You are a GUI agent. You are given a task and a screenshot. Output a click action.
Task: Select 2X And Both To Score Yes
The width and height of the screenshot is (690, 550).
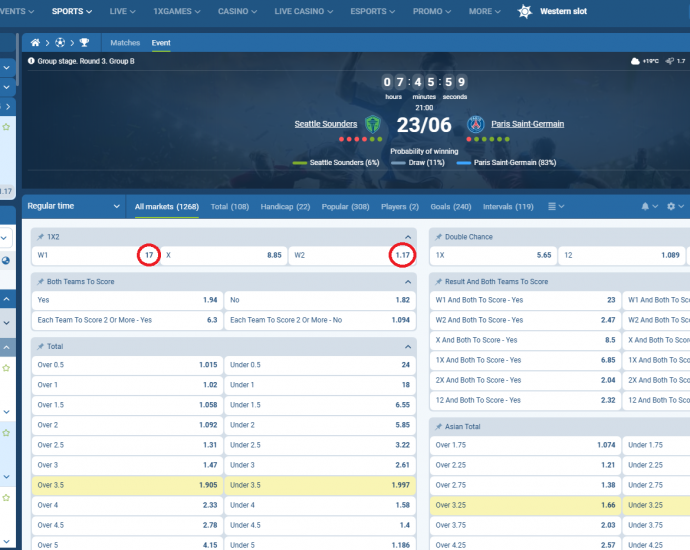(525, 380)
